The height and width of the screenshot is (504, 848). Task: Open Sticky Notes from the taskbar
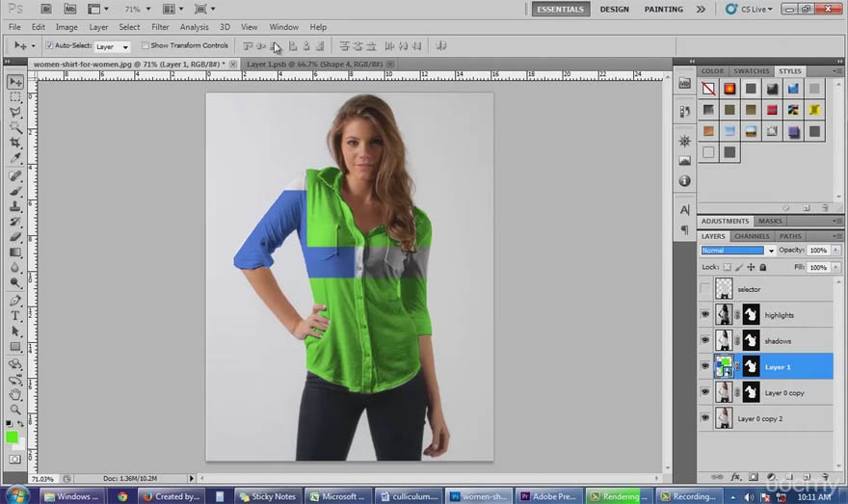(x=267, y=496)
